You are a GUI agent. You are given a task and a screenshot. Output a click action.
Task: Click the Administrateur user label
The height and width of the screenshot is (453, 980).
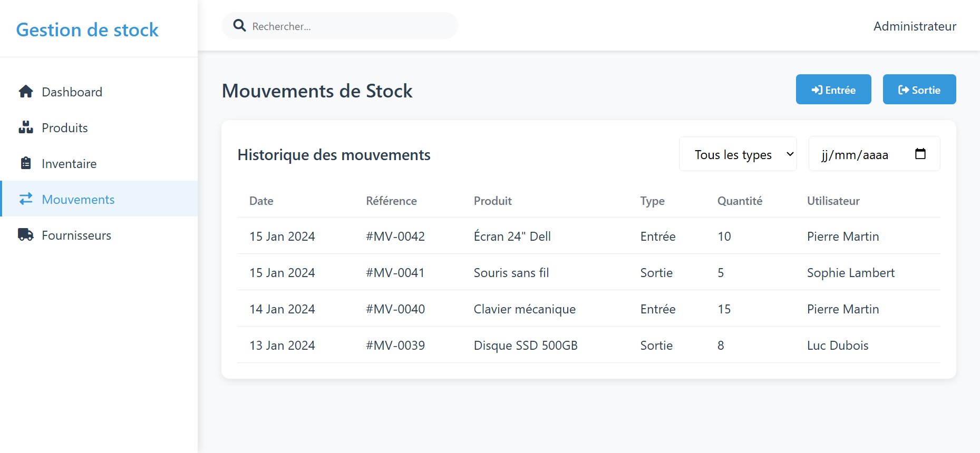pyautogui.click(x=914, y=26)
